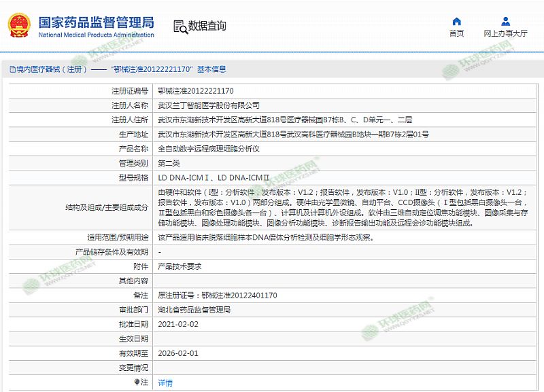Click the home house icon
This screenshot has width=544, height=392.
(x=456, y=21)
